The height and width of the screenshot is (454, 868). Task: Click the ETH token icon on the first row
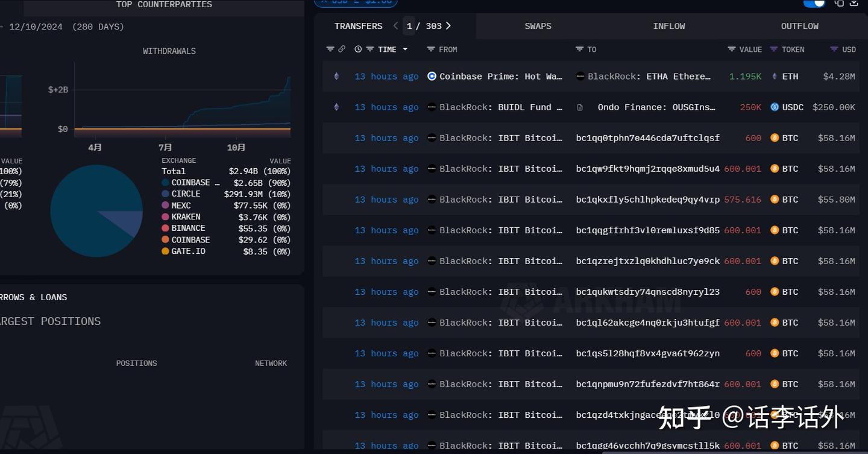coord(775,77)
